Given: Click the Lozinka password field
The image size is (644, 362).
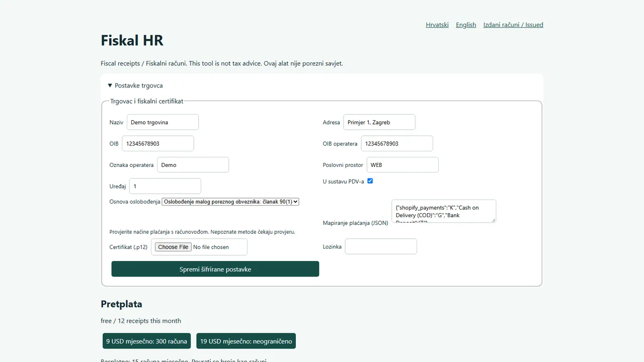Looking at the screenshot, I should tap(381, 246).
